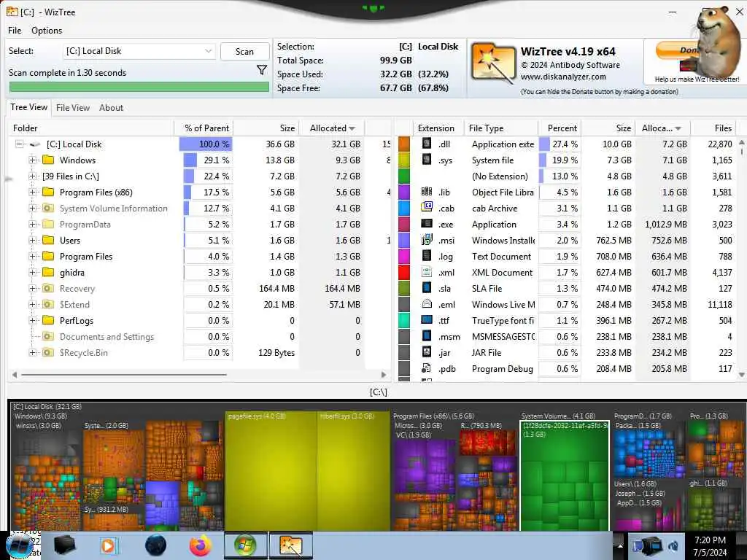Collapse the [C:] Local Disk tree node
Viewport: 747px width, 560px height.
tap(19, 144)
